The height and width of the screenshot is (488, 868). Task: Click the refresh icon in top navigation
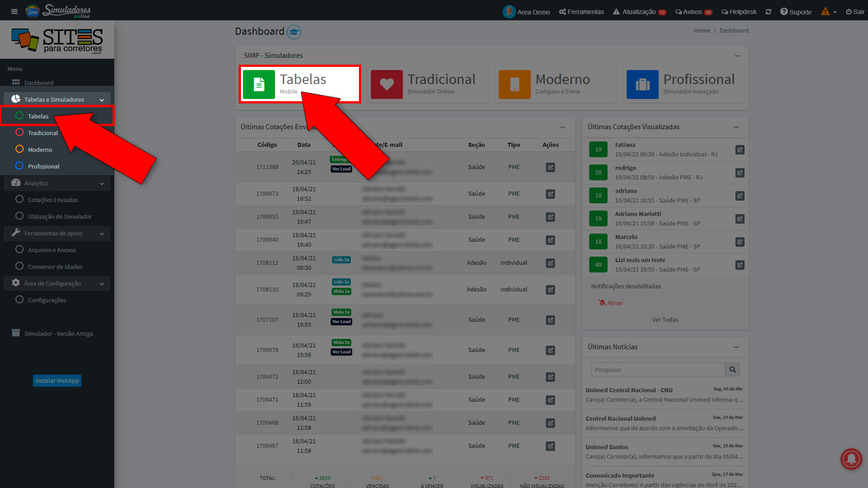coord(769,12)
